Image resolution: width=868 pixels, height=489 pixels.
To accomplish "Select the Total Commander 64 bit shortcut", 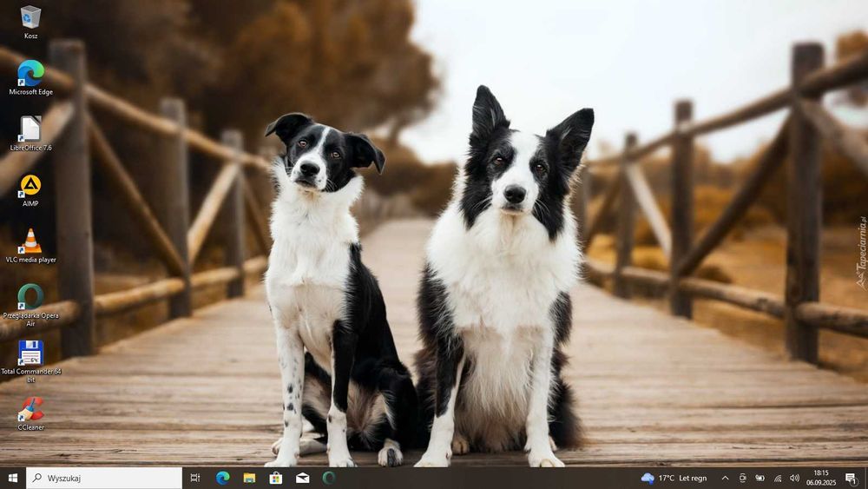I will (x=30, y=361).
